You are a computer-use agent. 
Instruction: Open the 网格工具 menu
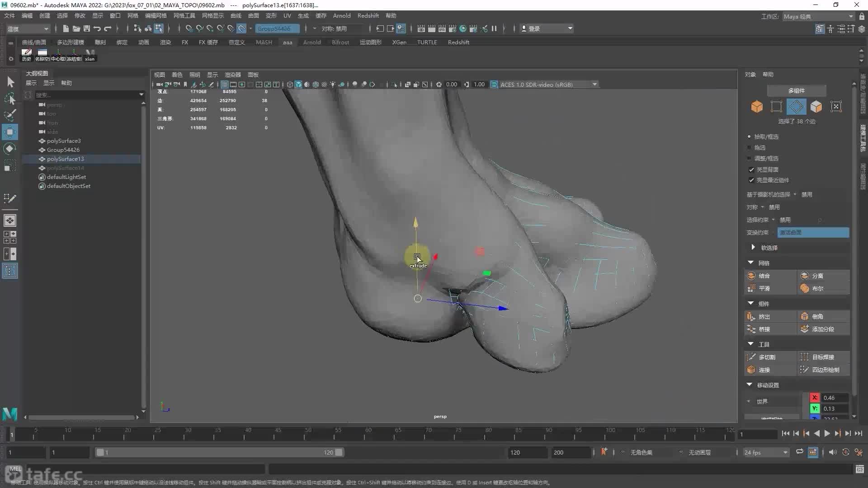pyautogui.click(x=184, y=15)
